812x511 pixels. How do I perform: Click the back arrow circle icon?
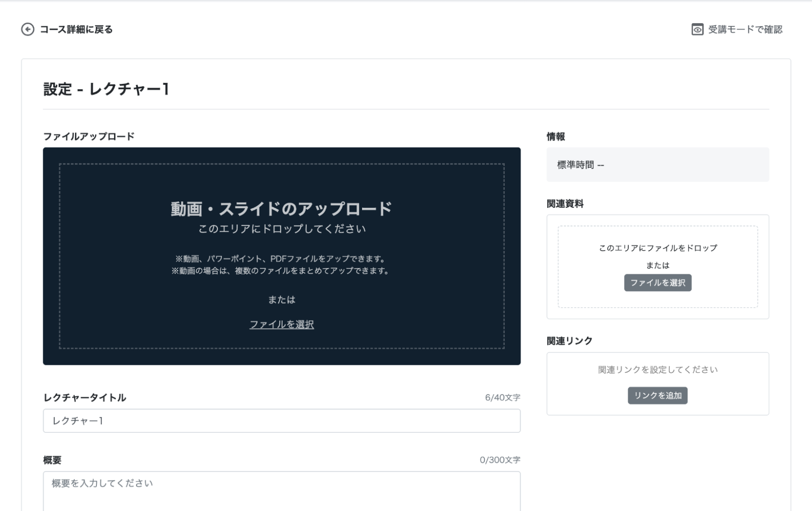[x=28, y=30]
